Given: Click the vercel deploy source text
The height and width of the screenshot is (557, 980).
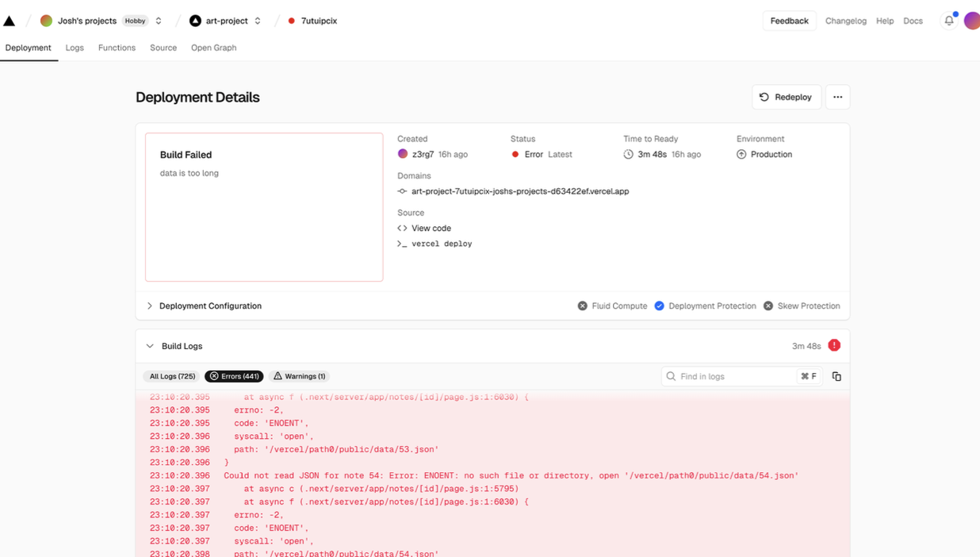Looking at the screenshot, I should (x=442, y=244).
